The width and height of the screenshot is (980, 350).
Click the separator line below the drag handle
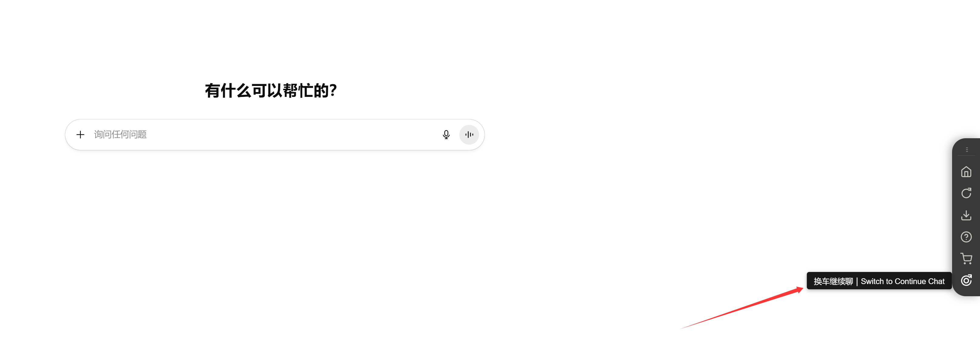[x=966, y=155]
